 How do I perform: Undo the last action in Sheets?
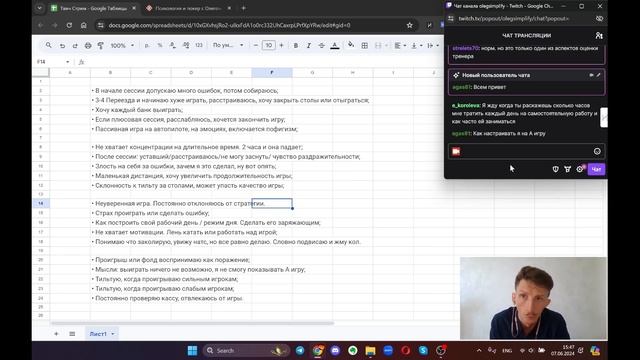(62, 45)
